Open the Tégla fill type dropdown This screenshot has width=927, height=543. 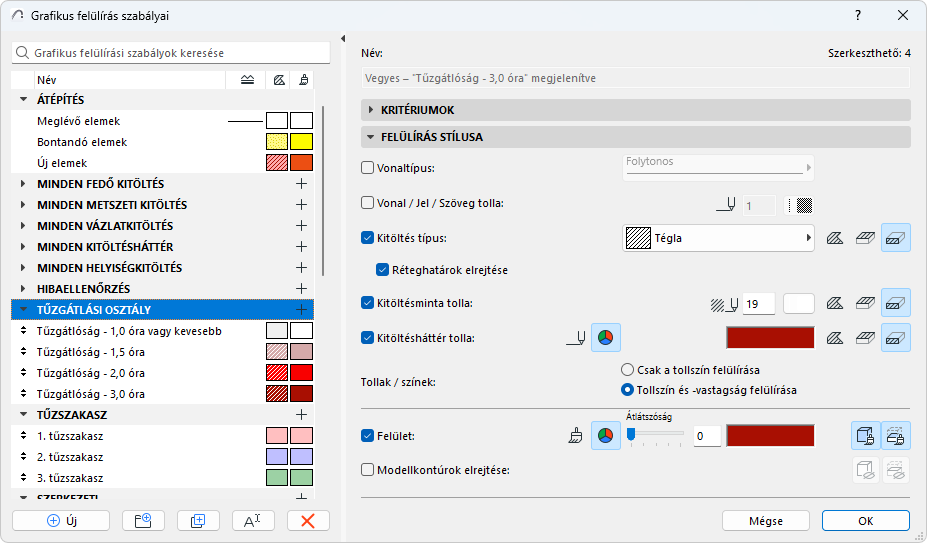pyautogui.click(x=718, y=238)
